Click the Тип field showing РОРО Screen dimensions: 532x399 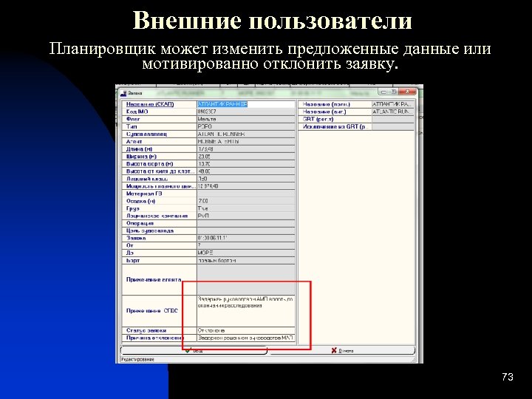click(x=246, y=126)
